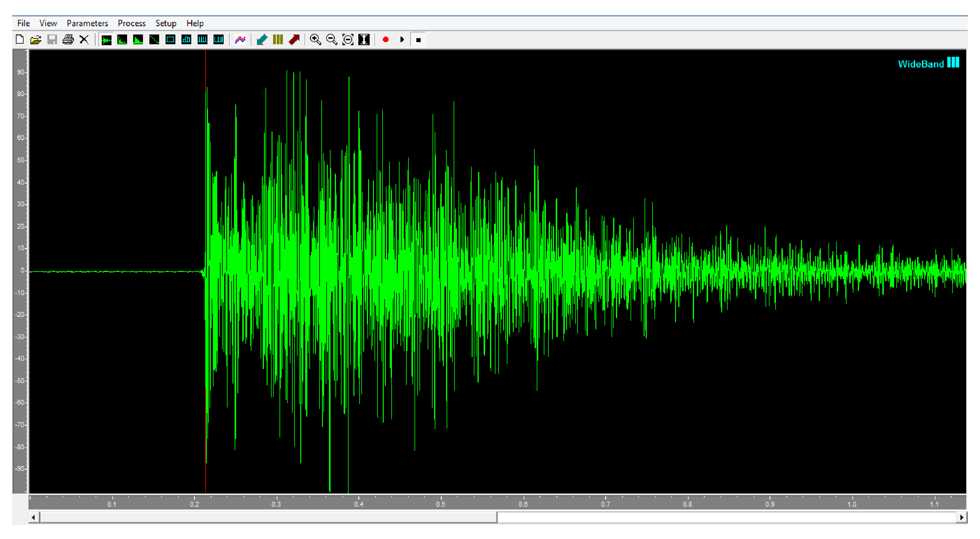Switch to the green spectrum view icon
Viewport: 980px width, 539px height.
(122, 40)
